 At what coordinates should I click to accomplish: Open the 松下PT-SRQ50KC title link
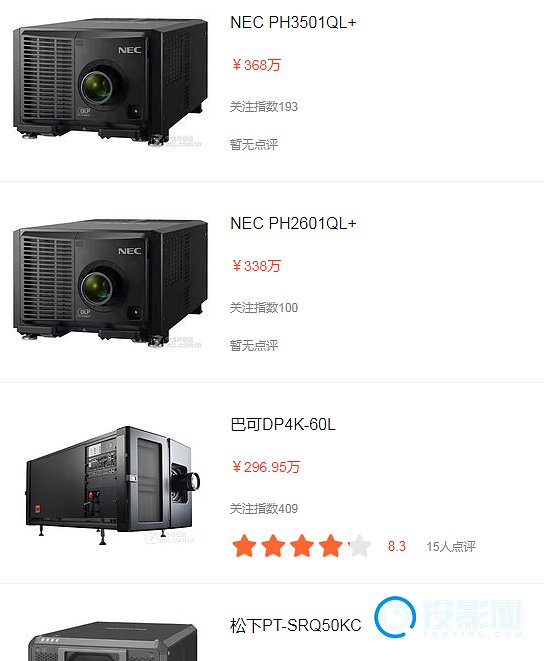296,625
